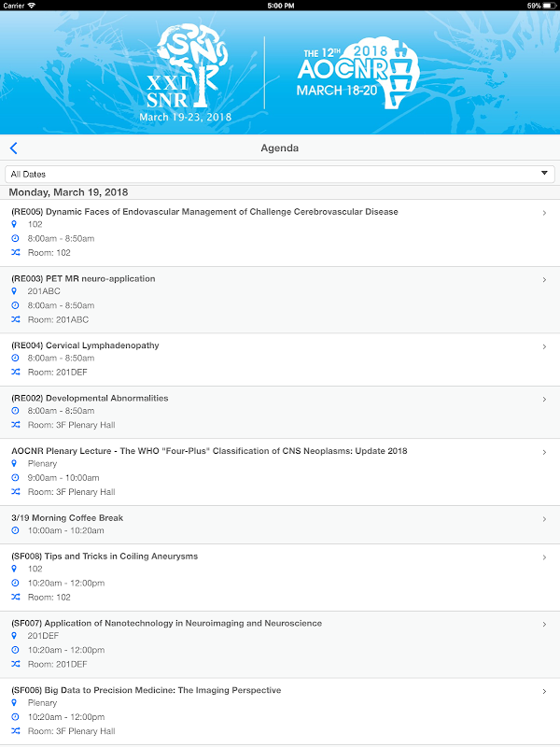Screen dimensions: 560x747
Task: Expand chevron on Developmental Abnormalities row
Action: pyautogui.click(x=544, y=400)
